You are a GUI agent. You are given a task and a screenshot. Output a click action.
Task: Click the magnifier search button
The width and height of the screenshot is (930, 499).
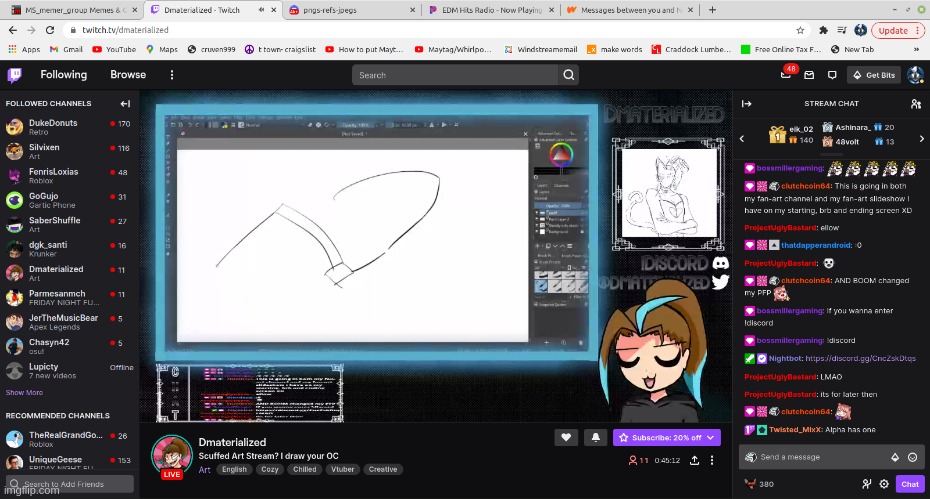tap(569, 75)
